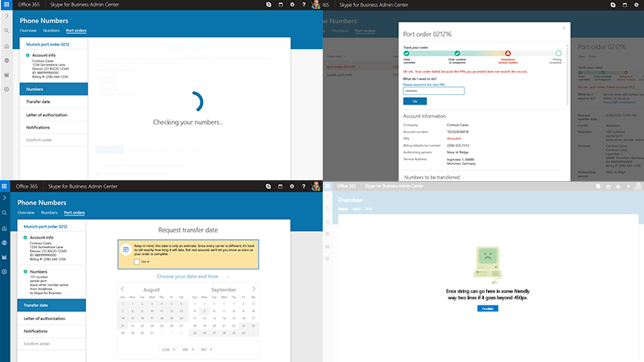Open Overview tab on Request transfer date screen

26,212
